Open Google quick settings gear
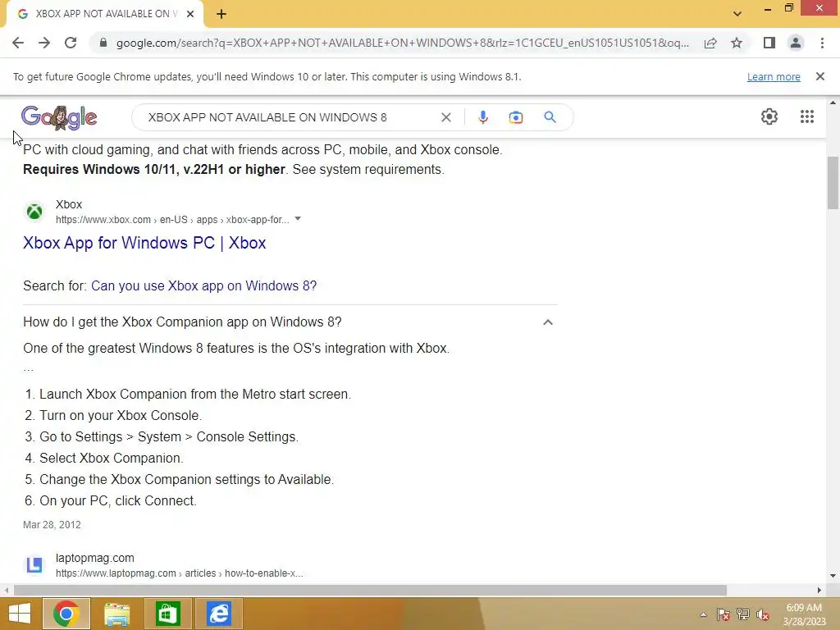 point(769,116)
